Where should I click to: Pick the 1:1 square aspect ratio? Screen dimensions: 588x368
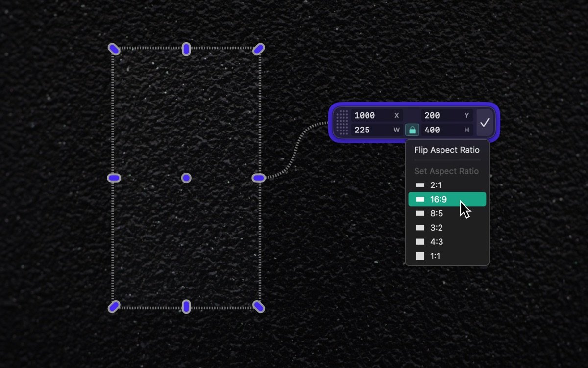tap(447, 256)
